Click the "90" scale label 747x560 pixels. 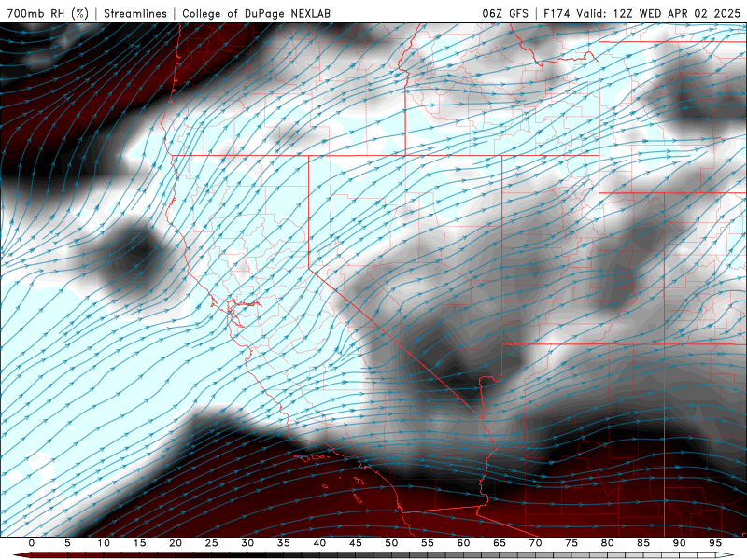680,543
